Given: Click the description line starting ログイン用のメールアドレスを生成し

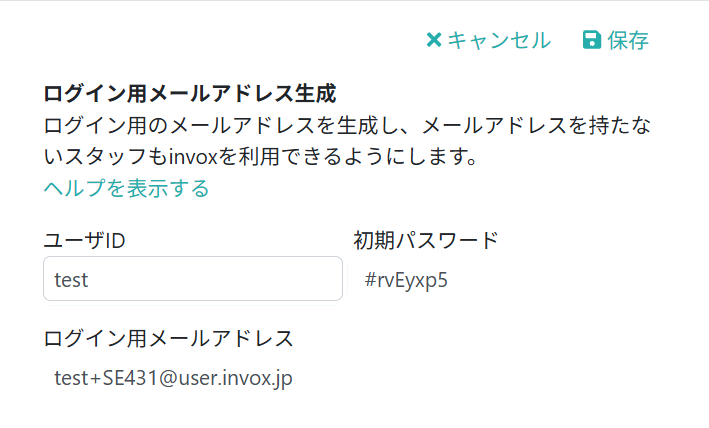Looking at the screenshot, I should pyautogui.click(x=347, y=125).
